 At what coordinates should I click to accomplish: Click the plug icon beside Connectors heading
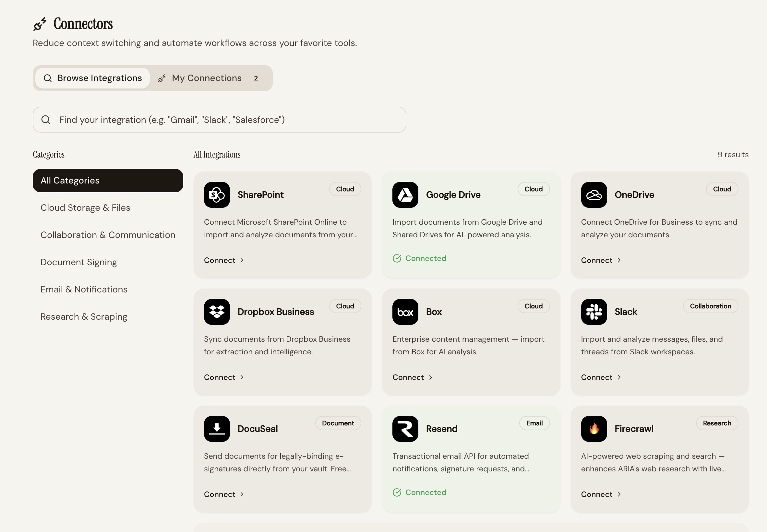40,24
